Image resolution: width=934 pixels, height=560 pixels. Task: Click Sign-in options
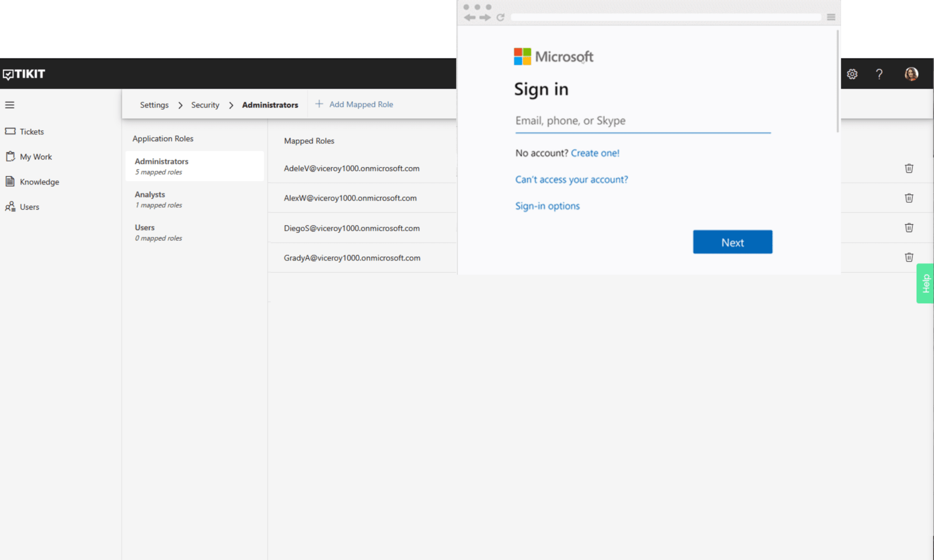[x=547, y=206]
